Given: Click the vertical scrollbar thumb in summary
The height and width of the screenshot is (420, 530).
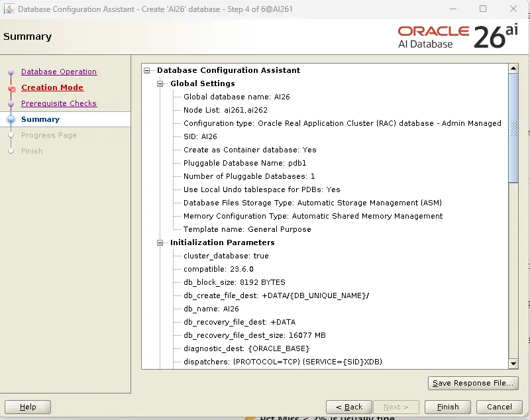Looking at the screenshot, I should pyautogui.click(x=513, y=129).
